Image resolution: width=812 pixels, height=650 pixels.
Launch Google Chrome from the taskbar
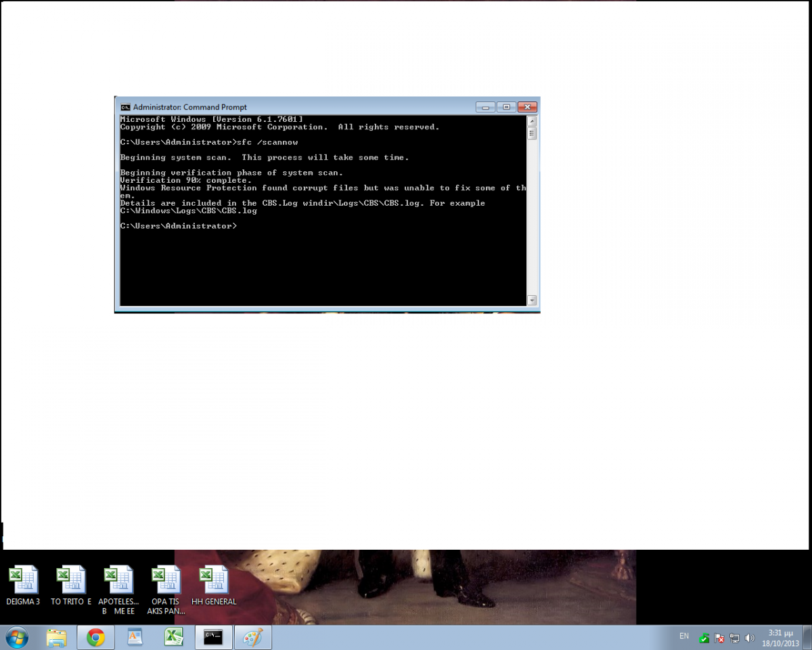point(95,637)
